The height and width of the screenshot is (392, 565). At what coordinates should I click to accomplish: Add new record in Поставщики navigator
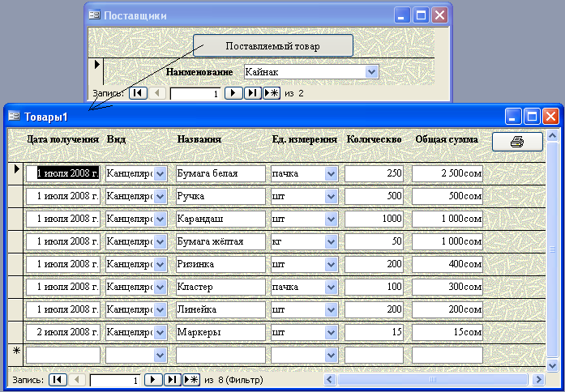272,93
